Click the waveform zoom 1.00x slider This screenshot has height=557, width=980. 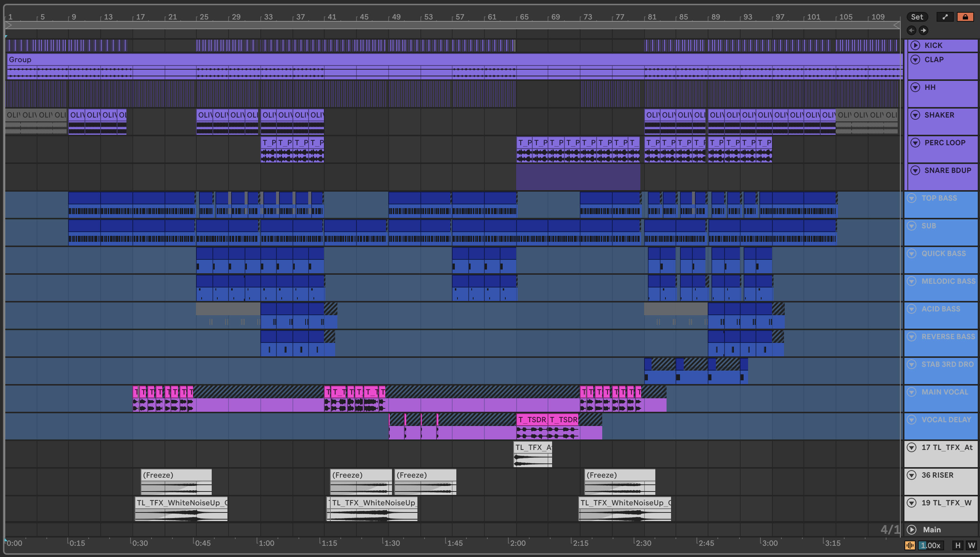(930, 545)
